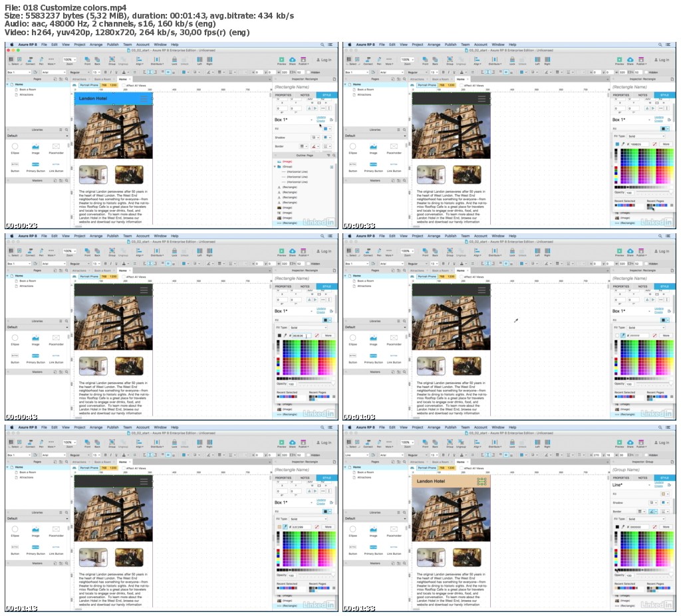Click the eyedropper icon in 00:00:33 frame color picker
The width and height of the screenshot is (681, 616).
tap(623, 144)
